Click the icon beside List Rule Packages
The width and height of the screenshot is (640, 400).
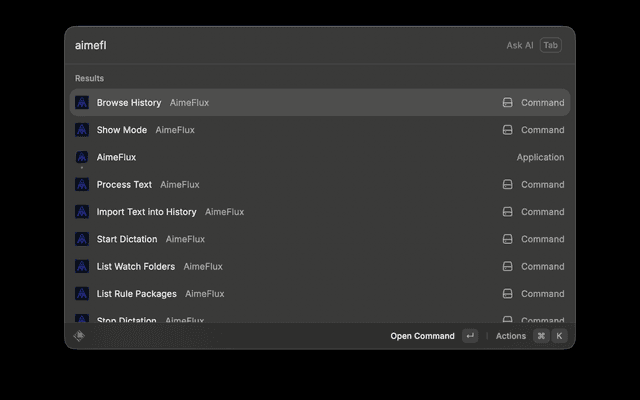pyautogui.click(x=82, y=294)
